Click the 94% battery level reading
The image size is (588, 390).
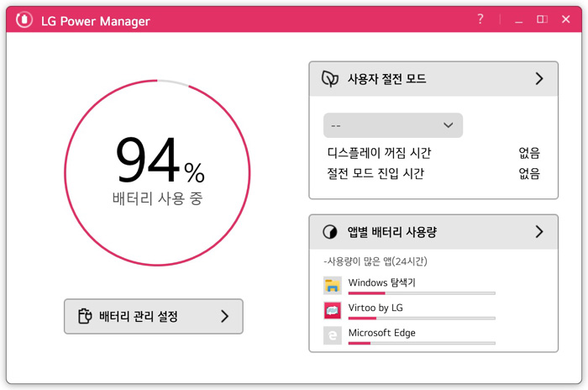[160, 160]
